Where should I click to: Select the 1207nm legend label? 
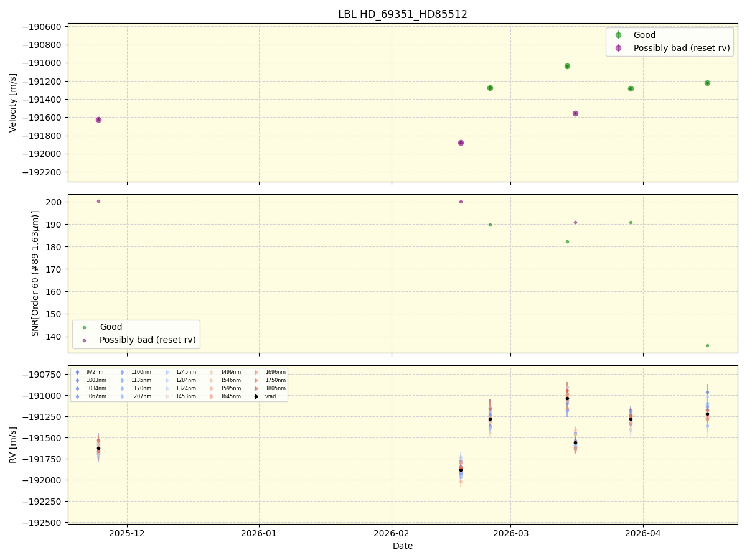coord(141,396)
